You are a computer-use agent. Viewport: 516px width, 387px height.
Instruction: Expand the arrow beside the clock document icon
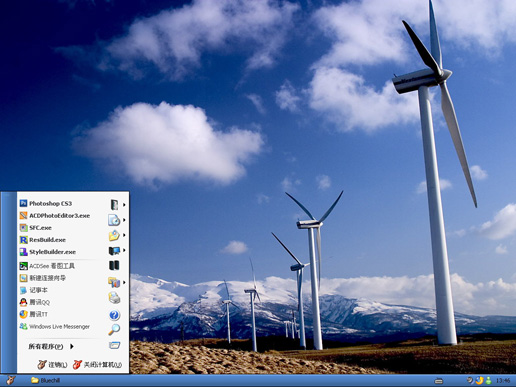pos(124,220)
